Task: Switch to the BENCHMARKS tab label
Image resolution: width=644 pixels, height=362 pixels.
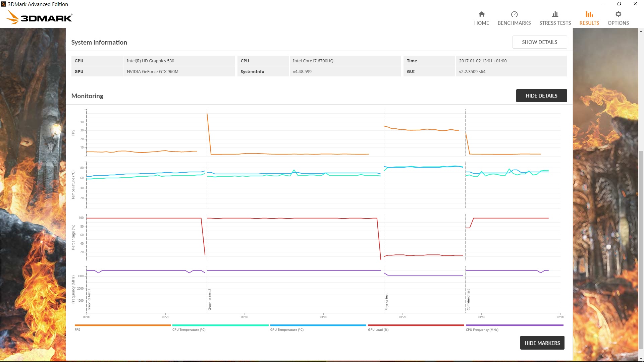Action: [514, 23]
